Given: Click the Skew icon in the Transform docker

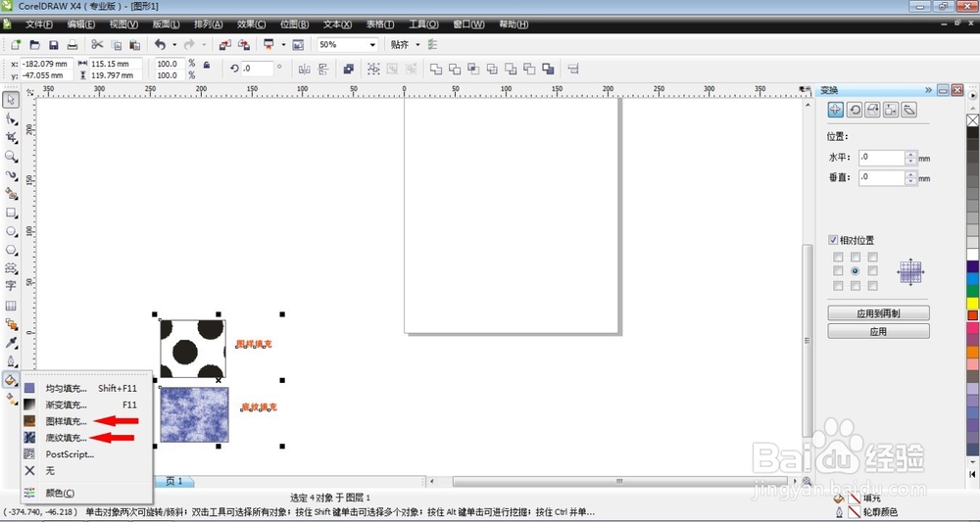Looking at the screenshot, I should (909, 110).
